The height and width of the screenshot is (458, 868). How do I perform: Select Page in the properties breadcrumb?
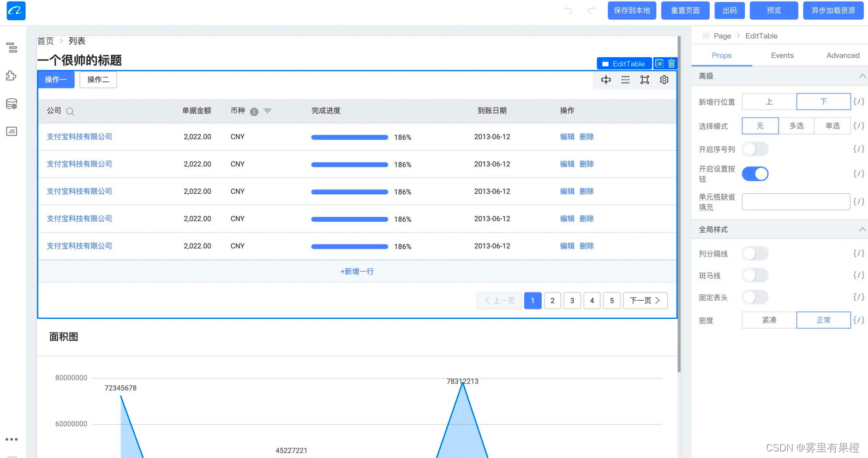(722, 36)
